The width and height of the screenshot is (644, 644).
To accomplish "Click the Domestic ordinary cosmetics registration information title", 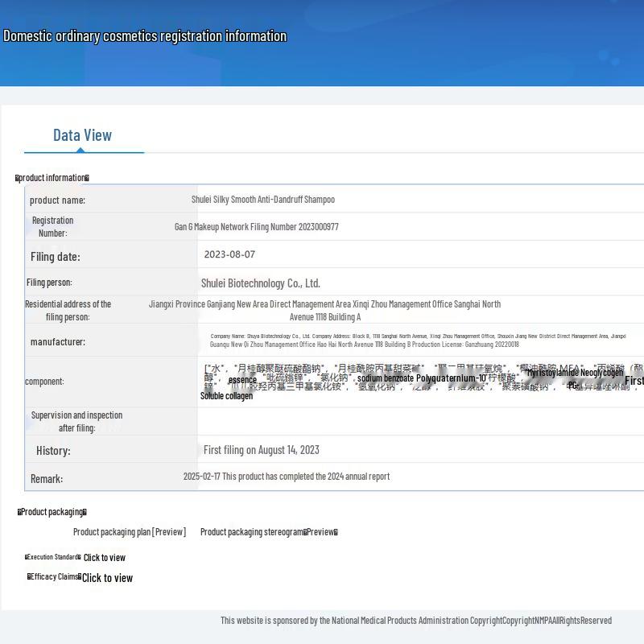I will point(145,36).
